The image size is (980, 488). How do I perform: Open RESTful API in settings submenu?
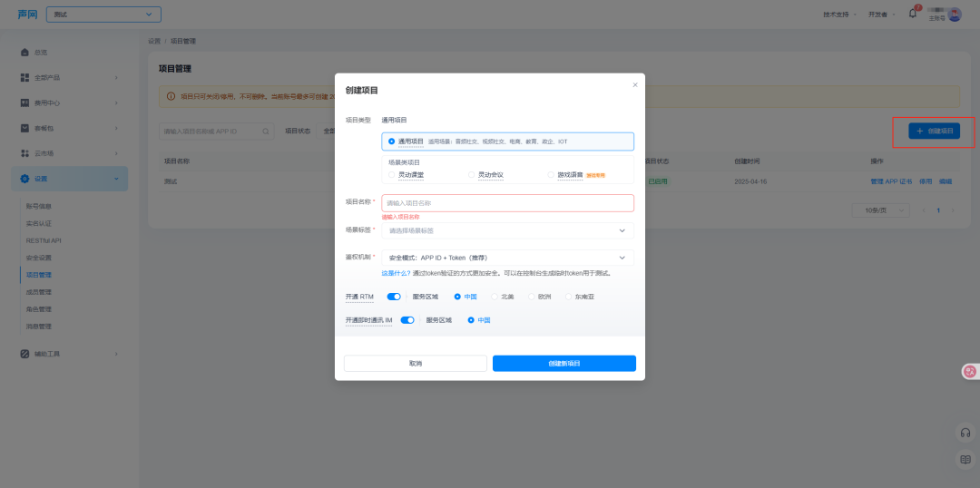pyautogui.click(x=44, y=240)
